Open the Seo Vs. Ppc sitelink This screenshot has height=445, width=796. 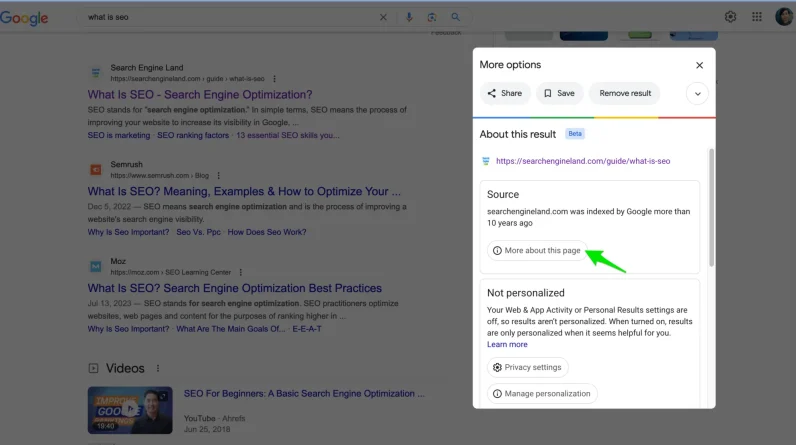(x=198, y=232)
